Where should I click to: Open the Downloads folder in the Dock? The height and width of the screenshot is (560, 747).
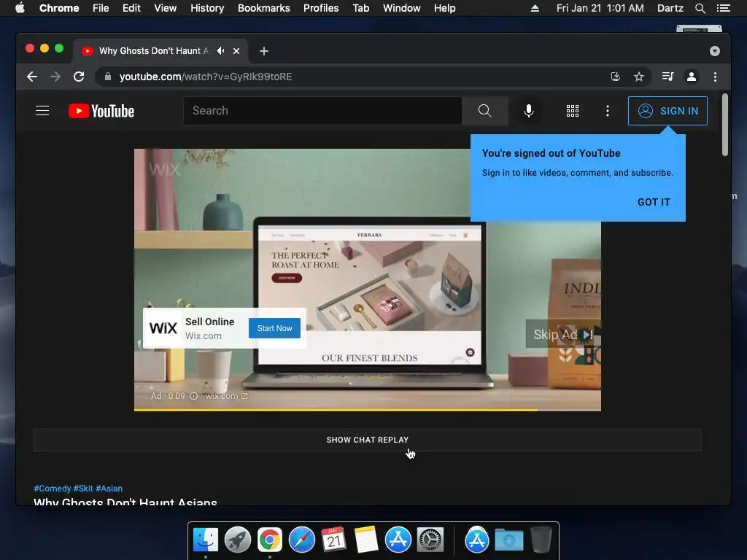(508, 540)
